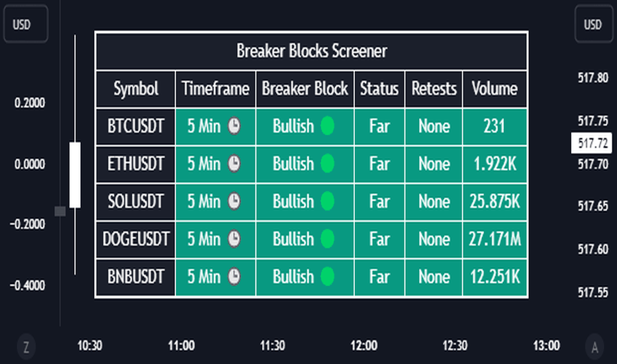Click the round A auto-scale button
Viewport: 617px width, 364px height.
594,347
